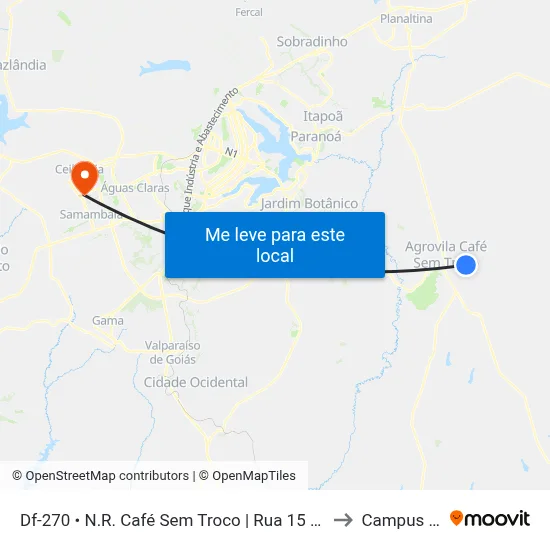Click the Cidade Ocidental map label

pos(196,382)
